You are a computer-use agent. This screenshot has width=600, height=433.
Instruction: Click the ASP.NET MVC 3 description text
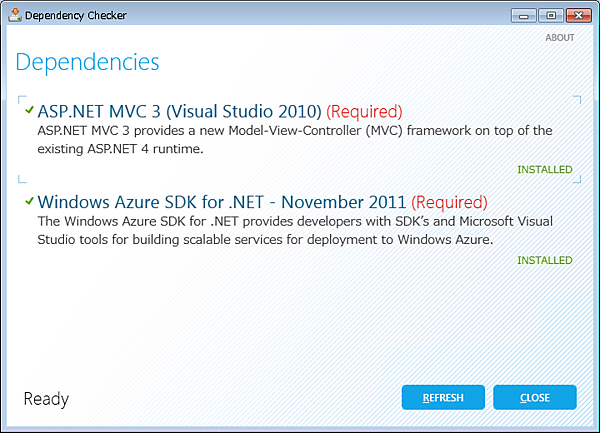point(294,140)
